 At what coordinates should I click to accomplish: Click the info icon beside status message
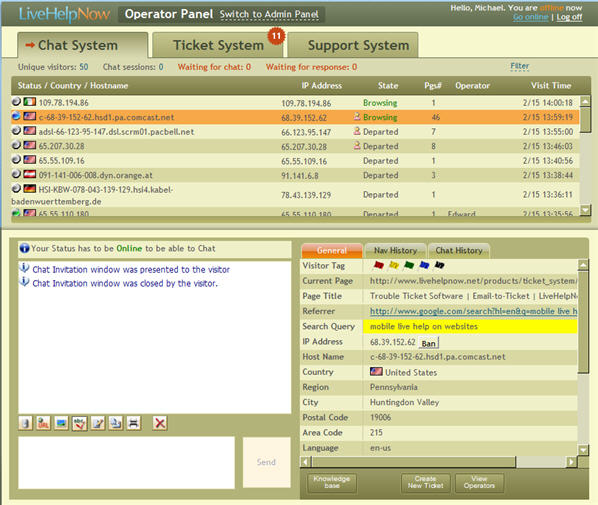pos(24,248)
